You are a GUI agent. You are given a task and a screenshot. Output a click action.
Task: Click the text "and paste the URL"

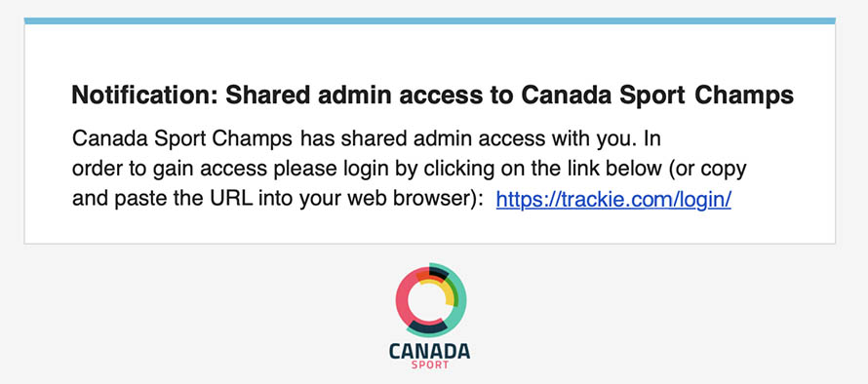tap(162, 199)
